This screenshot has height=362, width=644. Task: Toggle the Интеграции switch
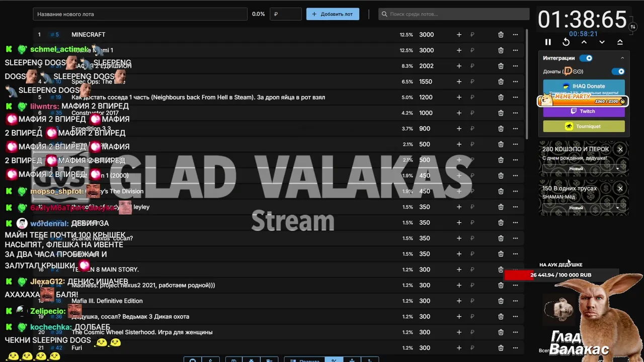tap(586, 58)
